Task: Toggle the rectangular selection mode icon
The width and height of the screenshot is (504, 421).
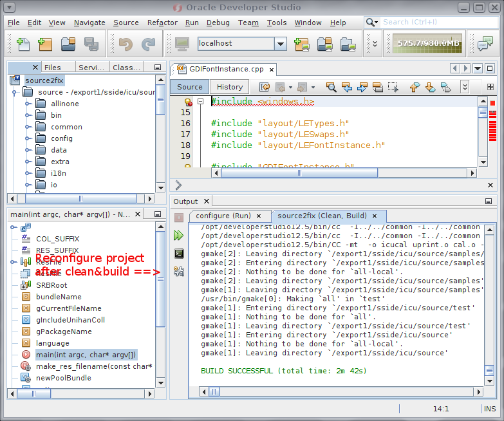Action: [x=392, y=87]
